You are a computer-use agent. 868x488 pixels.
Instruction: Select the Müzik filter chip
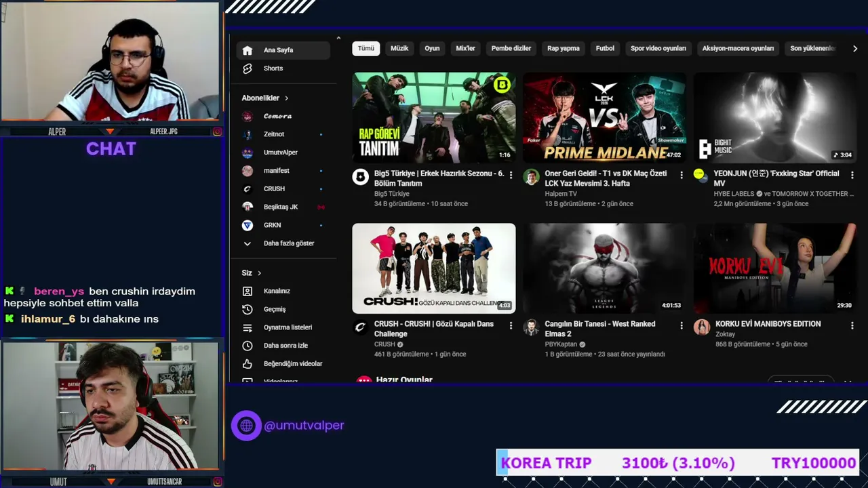399,49
